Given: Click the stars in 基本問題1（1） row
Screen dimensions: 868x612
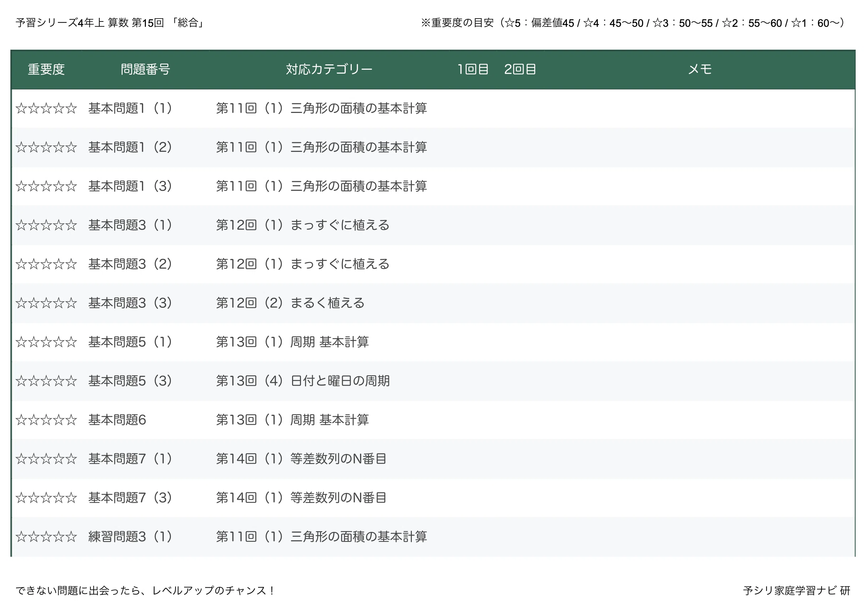Looking at the screenshot, I should click(x=46, y=109).
